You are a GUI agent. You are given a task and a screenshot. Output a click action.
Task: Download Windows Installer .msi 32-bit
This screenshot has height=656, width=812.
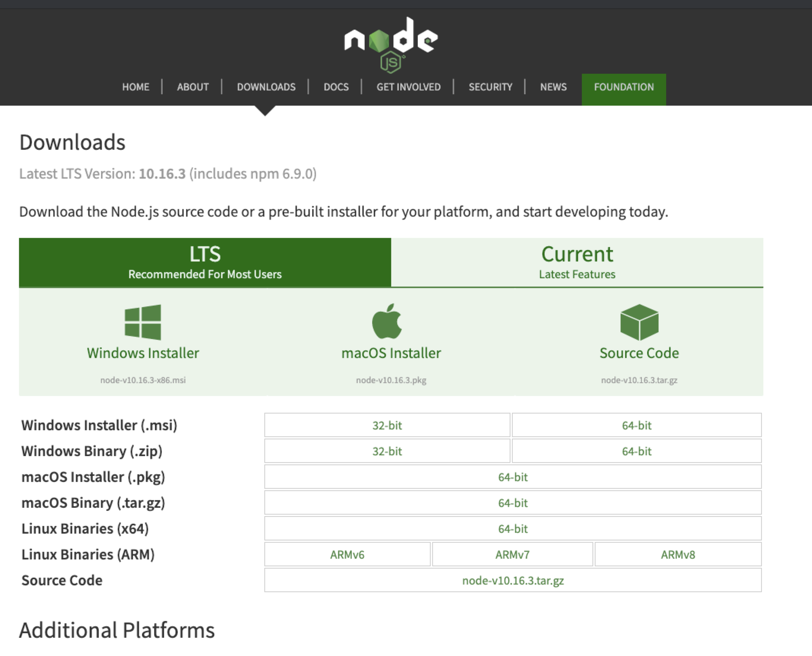click(x=387, y=425)
